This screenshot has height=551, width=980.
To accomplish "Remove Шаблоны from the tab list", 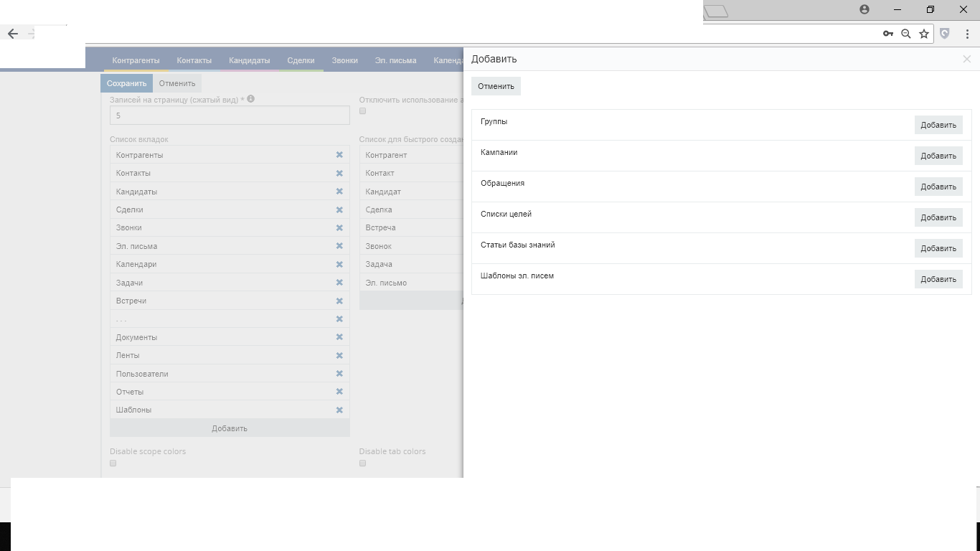I will pyautogui.click(x=339, y=410).
